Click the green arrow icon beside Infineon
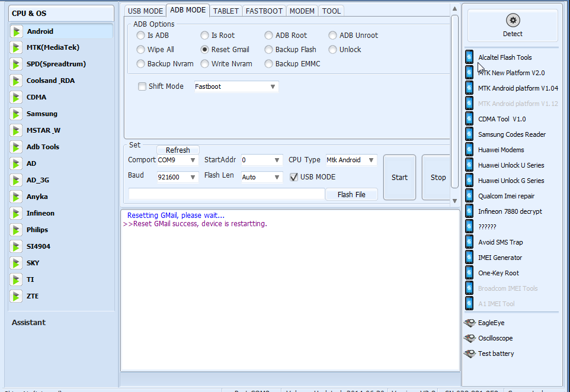Screen dimensions: 570x392 click(x=16, y=214)
